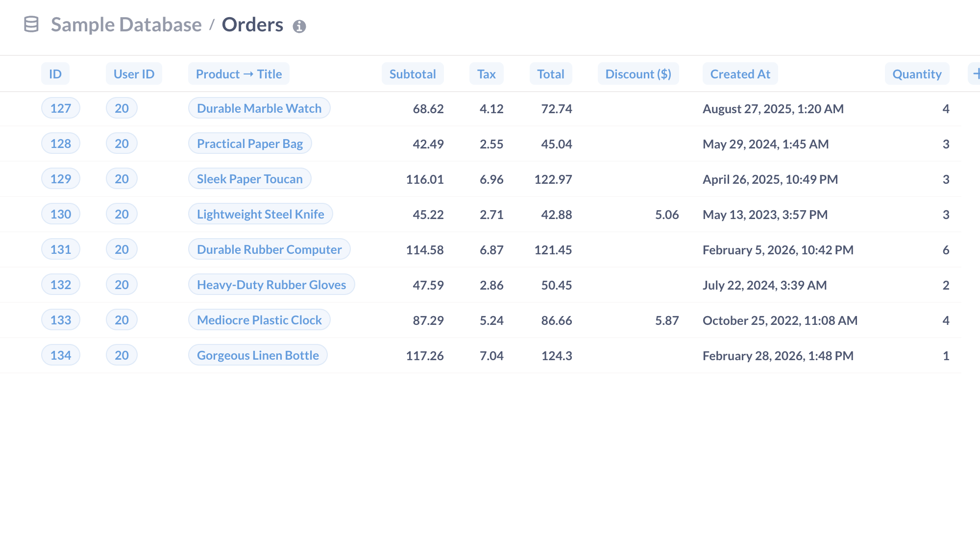
Task: Click the Tax column header
Action: [486, 74]
